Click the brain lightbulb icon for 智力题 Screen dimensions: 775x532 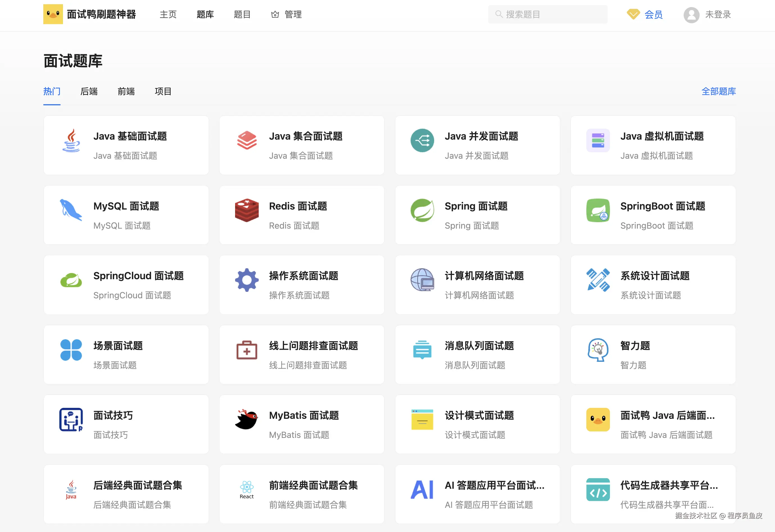pyautogui.click(x=598, y=350)
